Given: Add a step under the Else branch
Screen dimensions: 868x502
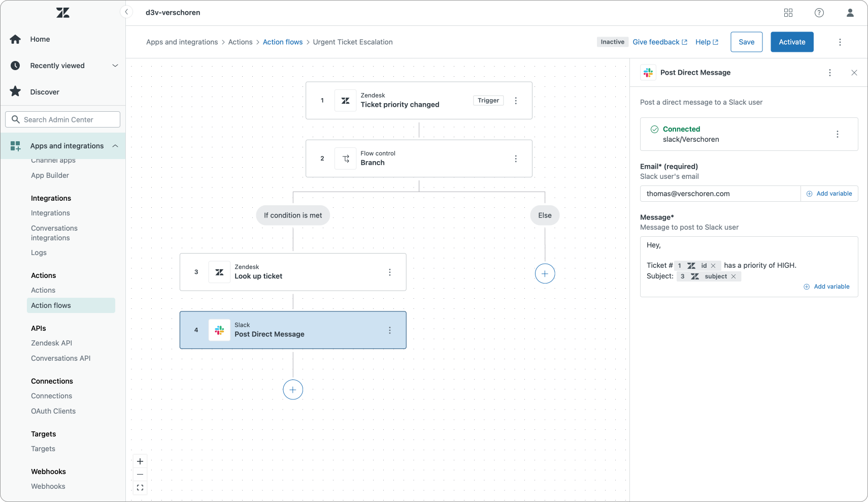Looking at the screenshot, I should pos(545,274).
